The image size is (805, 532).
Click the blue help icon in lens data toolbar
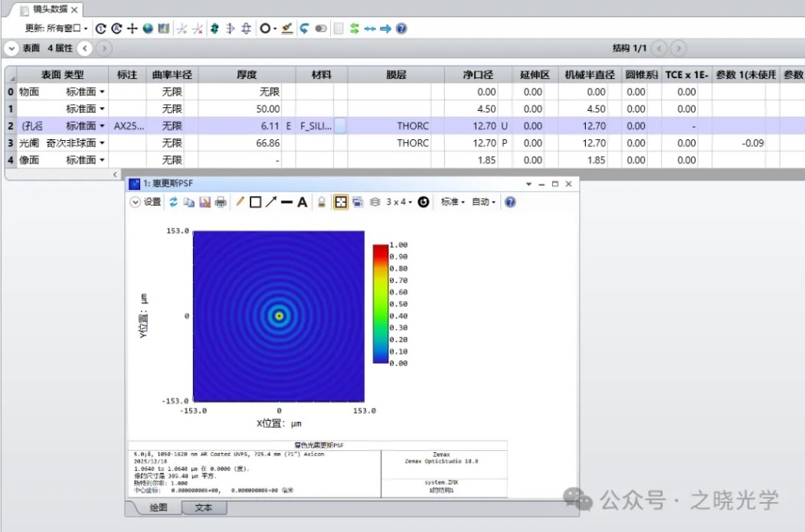pyautogui.click(x=401, y=28)
